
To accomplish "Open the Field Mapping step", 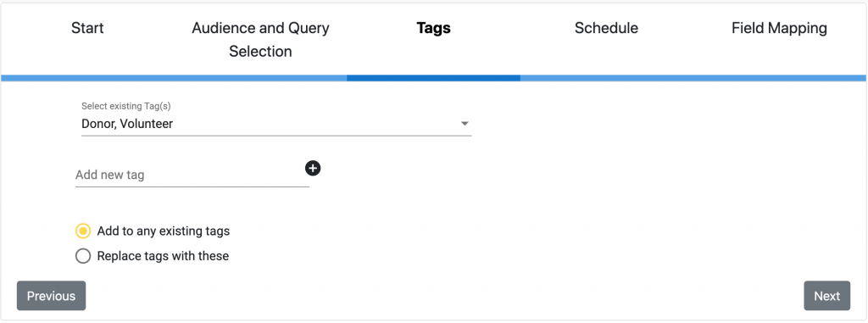I will coord(780,28).
